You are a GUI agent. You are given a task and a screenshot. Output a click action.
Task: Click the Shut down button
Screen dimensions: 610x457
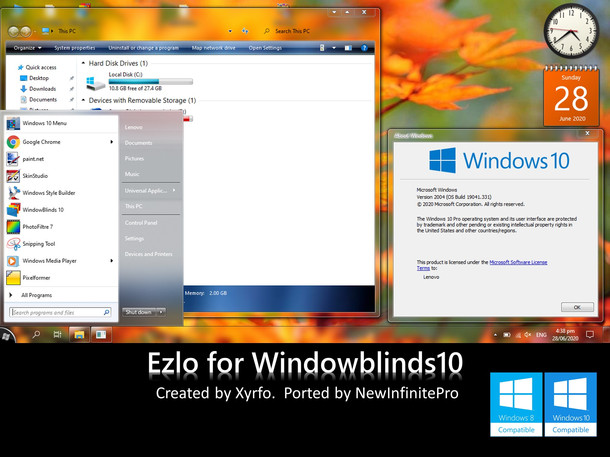(139, 312)
